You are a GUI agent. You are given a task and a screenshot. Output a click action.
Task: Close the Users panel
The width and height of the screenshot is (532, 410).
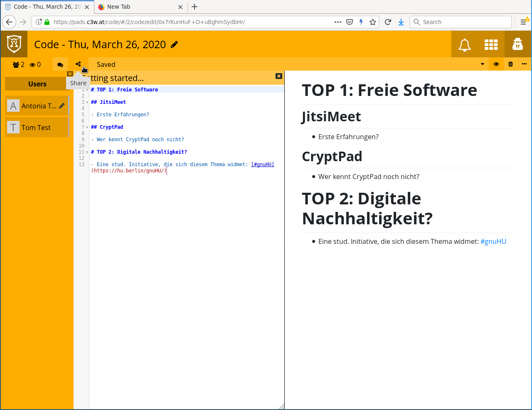pos(70,74)
